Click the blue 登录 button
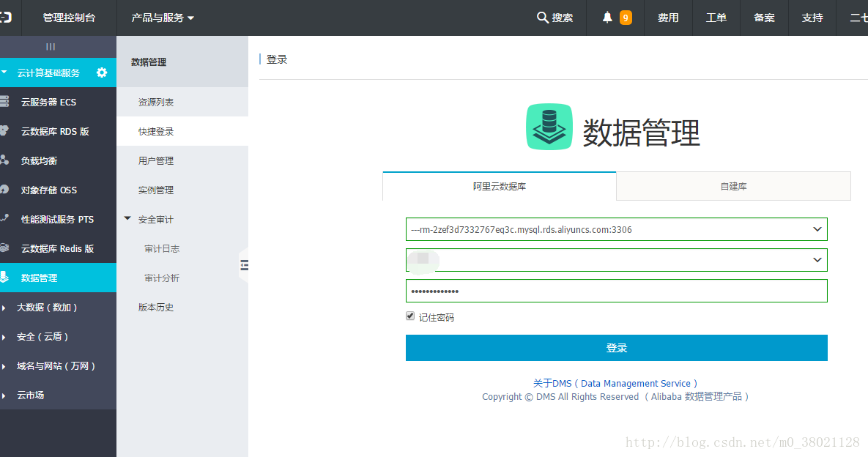 [617, 348]
